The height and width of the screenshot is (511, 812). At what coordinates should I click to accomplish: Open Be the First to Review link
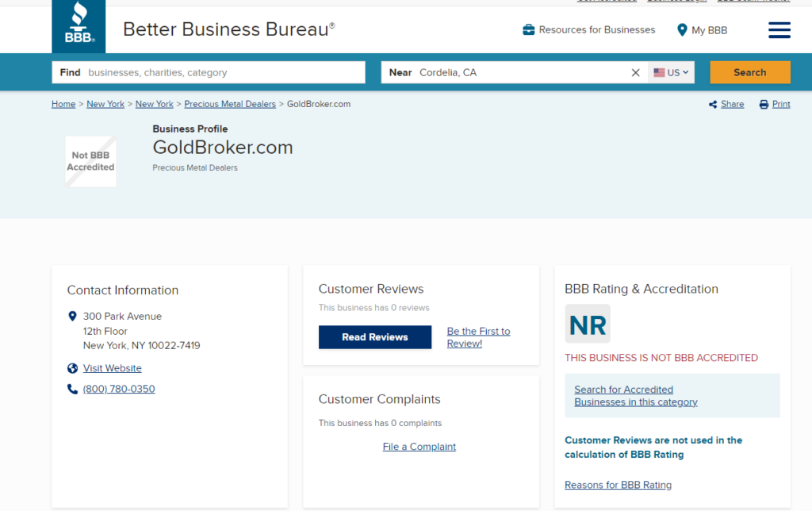(478, 337)
